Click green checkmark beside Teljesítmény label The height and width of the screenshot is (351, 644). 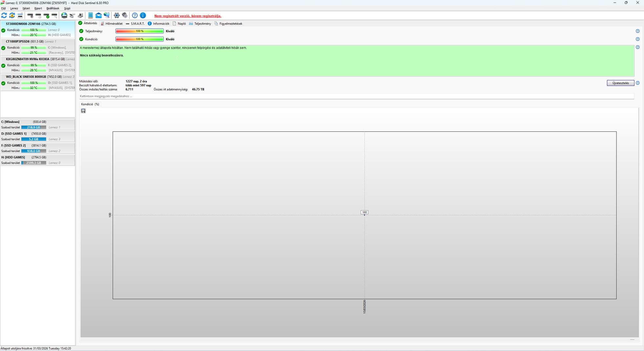click(x=81, y=31)
